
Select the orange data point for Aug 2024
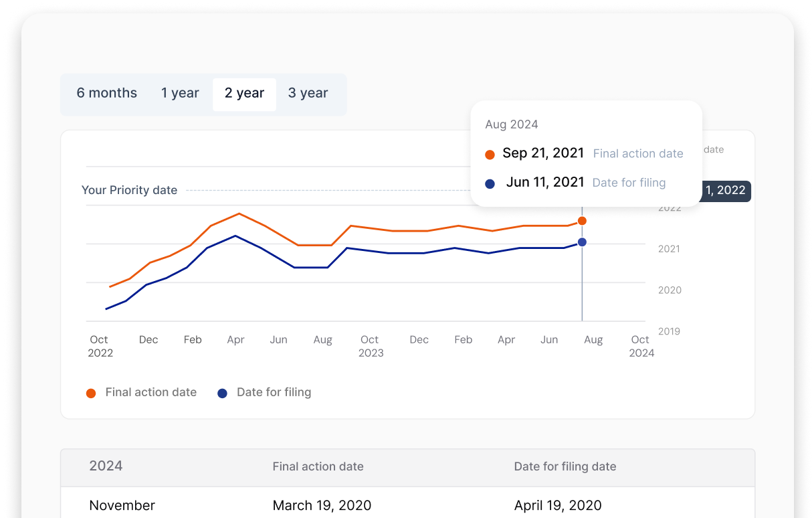click(582, 220)
